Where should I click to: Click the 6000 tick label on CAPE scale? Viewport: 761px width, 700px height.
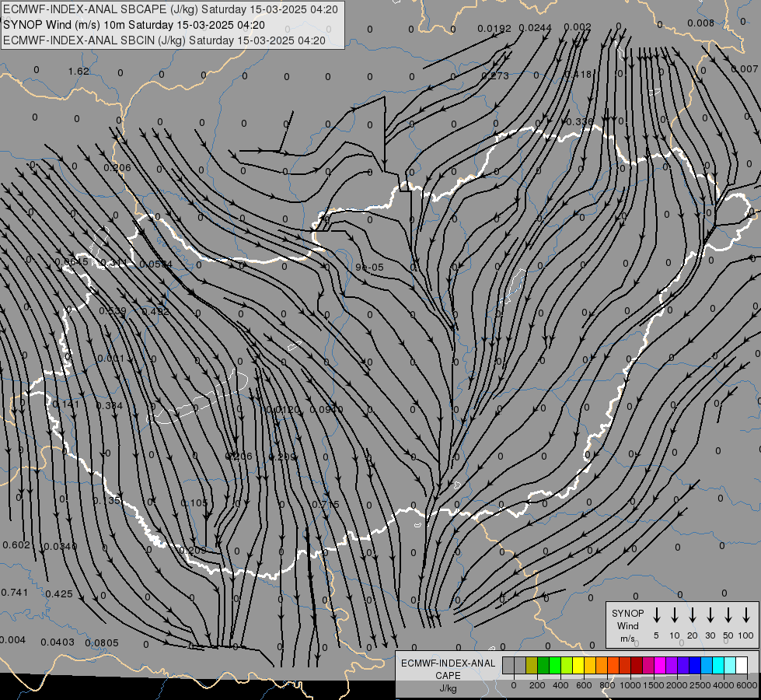tap(746, 685)
